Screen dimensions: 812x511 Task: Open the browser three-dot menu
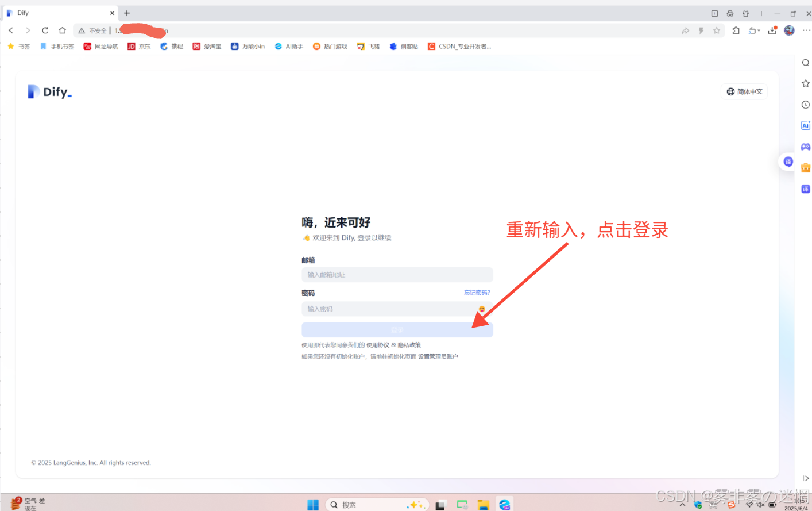[x=806, y=30]
